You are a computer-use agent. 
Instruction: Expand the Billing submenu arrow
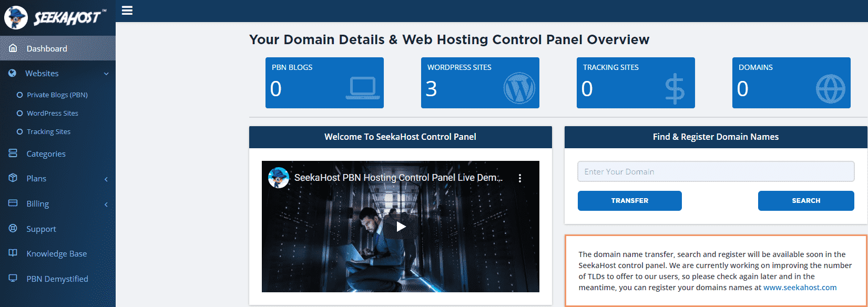[106, 204]
